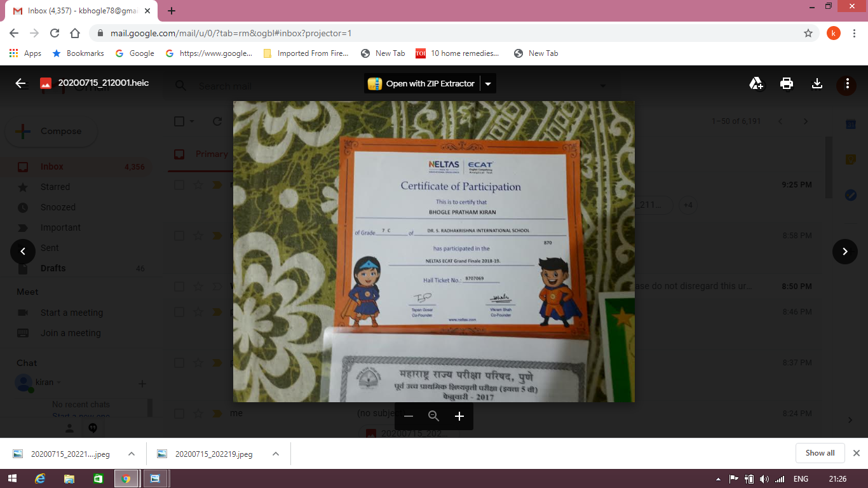
Task: Click the browser back button
Action: pos(14,33)
